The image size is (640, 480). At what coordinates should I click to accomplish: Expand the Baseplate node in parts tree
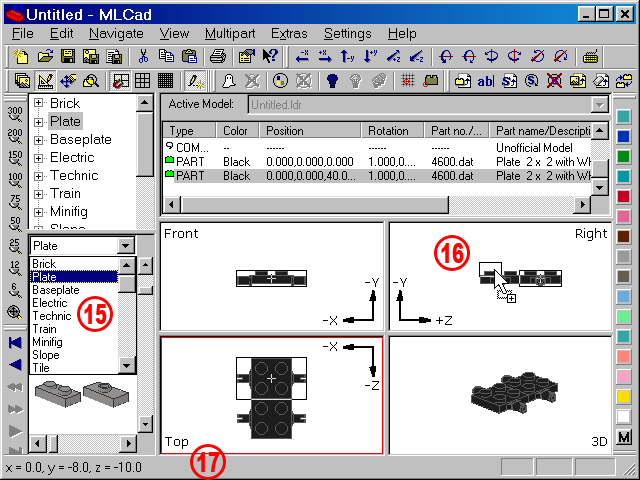[x=38, y=140]
